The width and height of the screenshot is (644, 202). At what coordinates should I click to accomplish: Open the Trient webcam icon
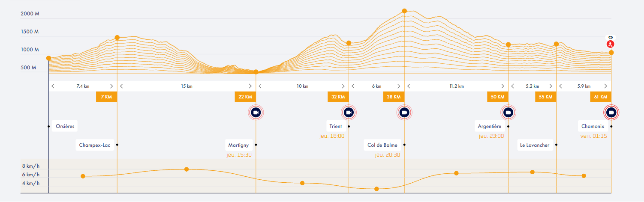pyautogui.click(x=349, y=113)
